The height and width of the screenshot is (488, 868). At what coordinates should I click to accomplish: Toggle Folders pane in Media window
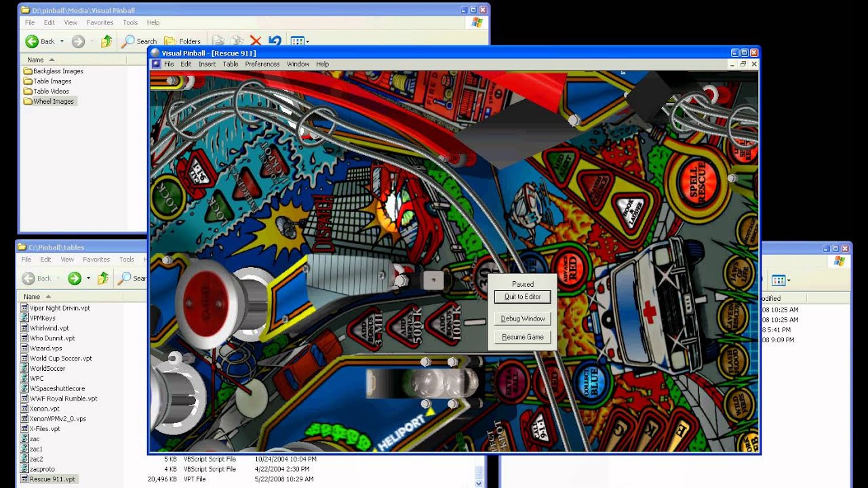pos(182,41)
